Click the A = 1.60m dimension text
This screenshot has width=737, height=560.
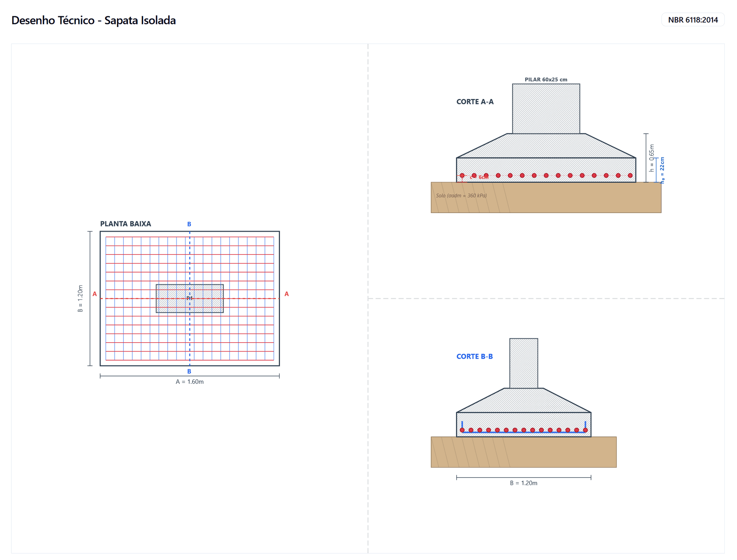(x=189, y=381)
